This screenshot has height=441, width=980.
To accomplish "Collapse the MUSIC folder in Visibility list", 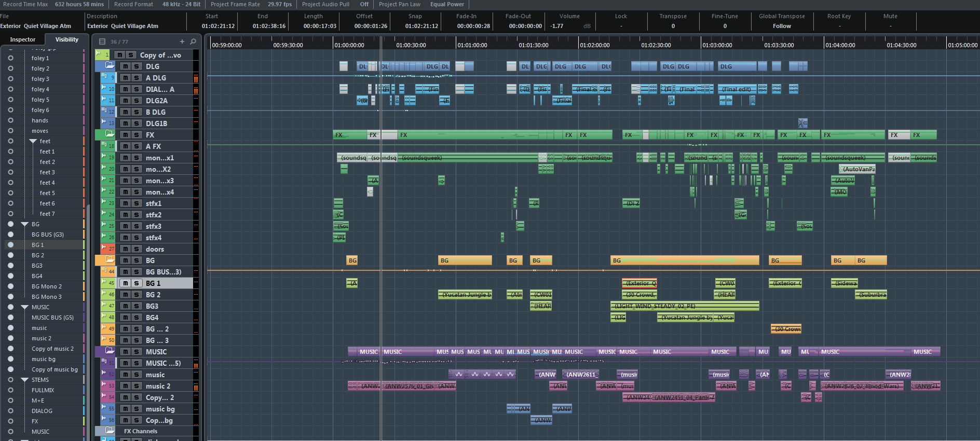I will point(24,307).
